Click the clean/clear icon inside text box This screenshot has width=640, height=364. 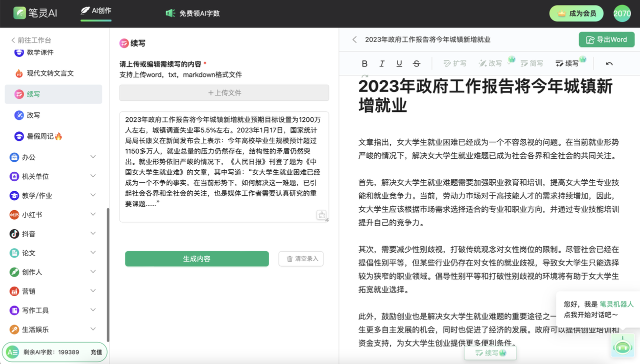[x=322, y=215]
